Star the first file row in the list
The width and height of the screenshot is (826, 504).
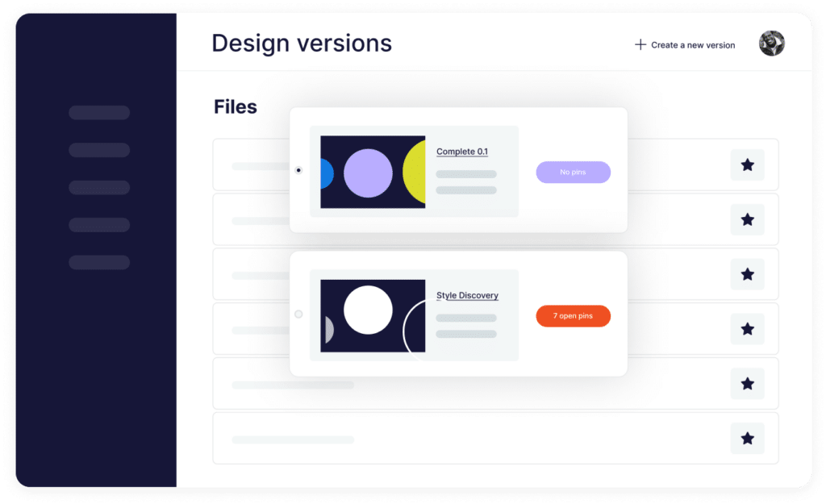(x=747, y=165)
